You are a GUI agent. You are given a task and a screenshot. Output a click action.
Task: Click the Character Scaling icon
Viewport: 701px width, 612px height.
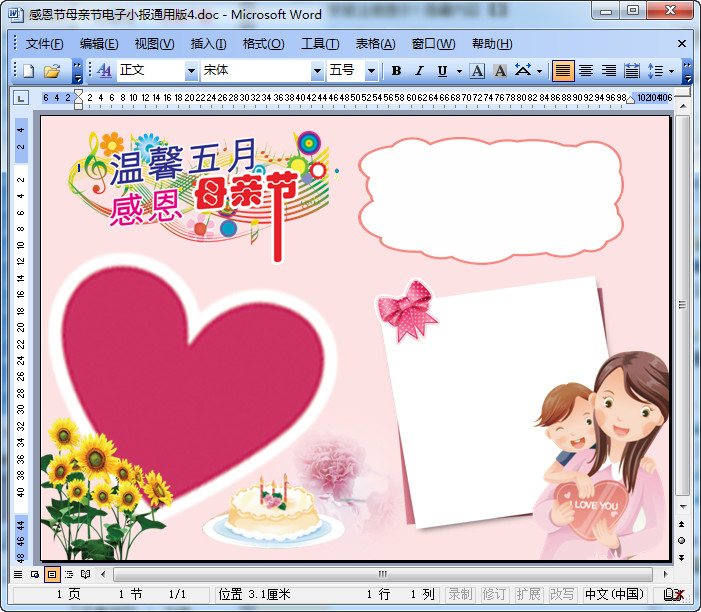(x=523, y=71)
